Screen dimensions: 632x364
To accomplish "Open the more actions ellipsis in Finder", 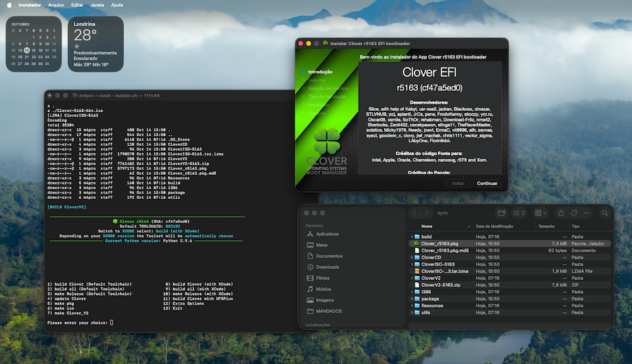I will pyautogui.click(x=587, y=213).
